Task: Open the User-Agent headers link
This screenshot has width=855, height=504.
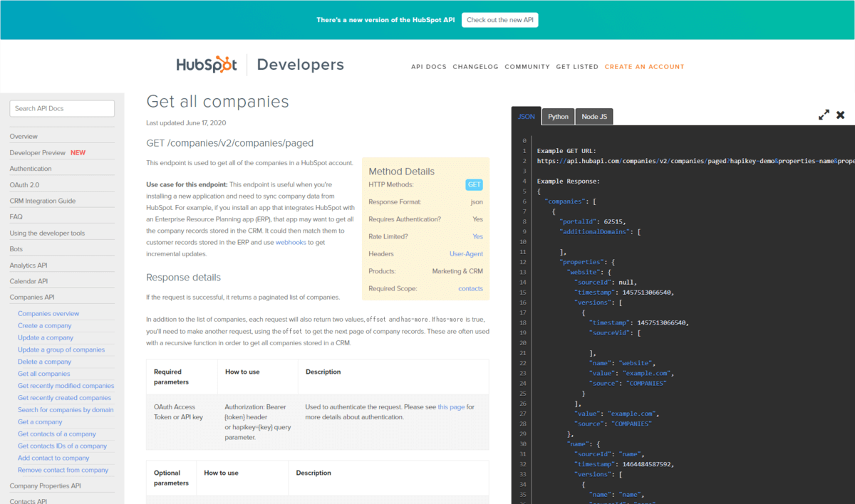Action: pos(466,254)
